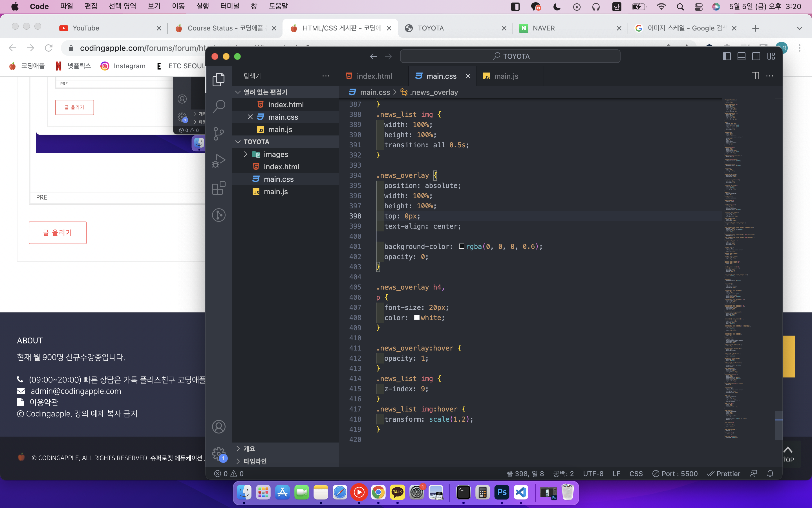The height and width of the screenshot is (508, 812).
Task: Open Terminal from the Dock
Action: tap(464, 492)
